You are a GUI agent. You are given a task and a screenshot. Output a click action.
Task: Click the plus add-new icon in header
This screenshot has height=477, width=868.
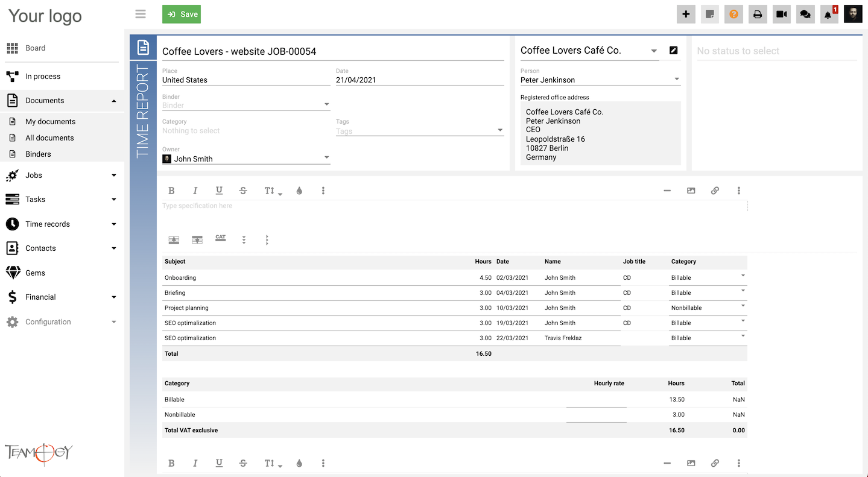pyautogui.click(x=686, y=14)
